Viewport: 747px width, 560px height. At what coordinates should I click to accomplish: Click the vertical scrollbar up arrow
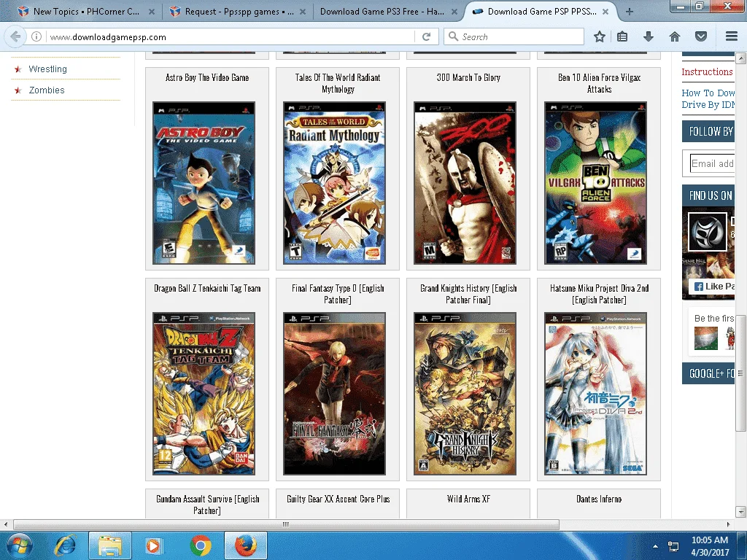coord(740,58)
